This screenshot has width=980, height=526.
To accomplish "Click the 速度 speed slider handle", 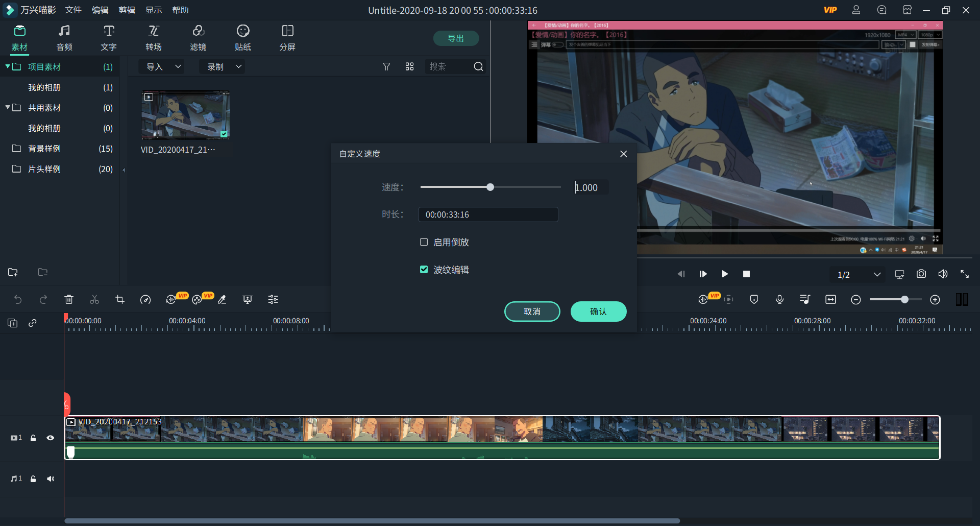I will coord(490,187).
